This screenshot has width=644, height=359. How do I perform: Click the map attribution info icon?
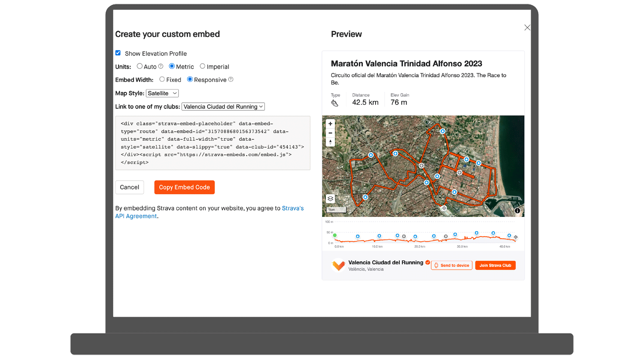(x=517, y=211)
